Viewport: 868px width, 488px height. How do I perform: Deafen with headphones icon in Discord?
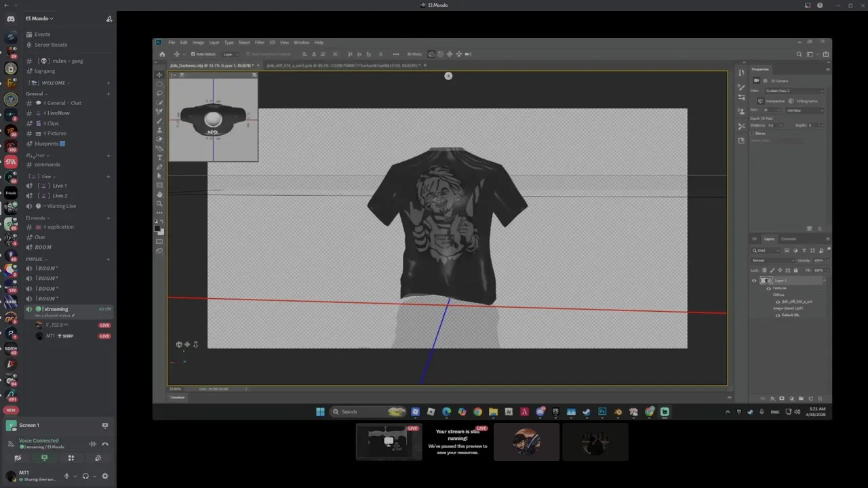pyautogui.click(x=85, y=476)
